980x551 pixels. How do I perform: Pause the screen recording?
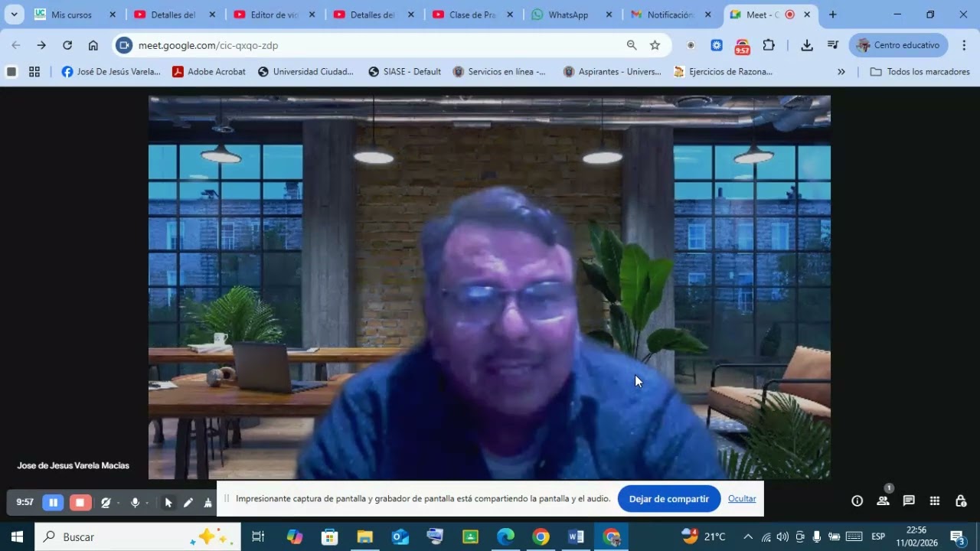53,502
